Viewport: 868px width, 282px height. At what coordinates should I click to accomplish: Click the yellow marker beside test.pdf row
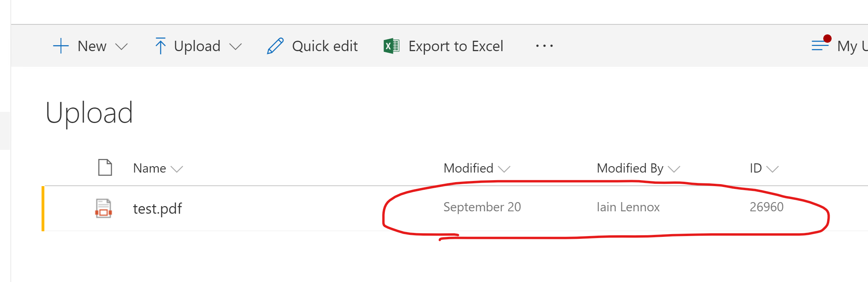click(44, 208)
